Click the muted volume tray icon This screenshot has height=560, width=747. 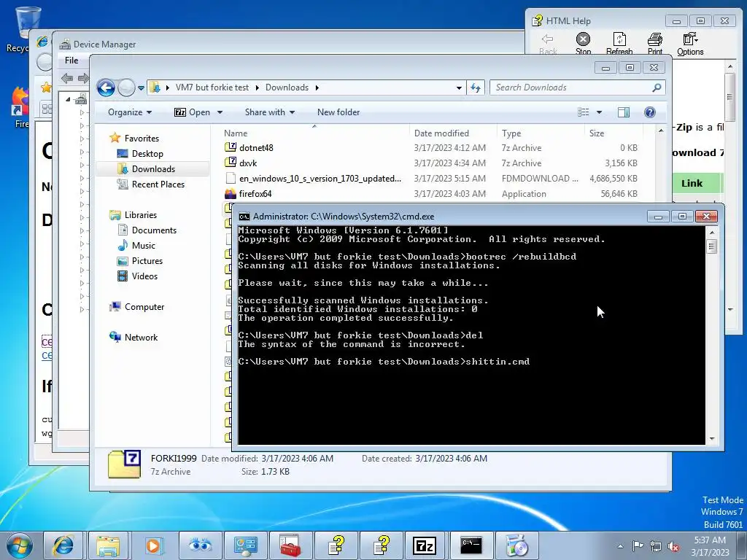673,545
